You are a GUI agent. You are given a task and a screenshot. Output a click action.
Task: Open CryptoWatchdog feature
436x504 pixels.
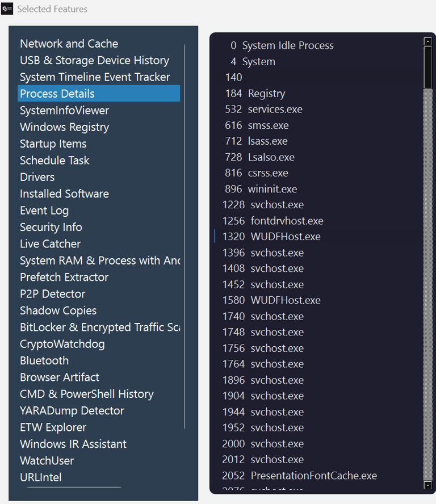[x=62, y=344]
